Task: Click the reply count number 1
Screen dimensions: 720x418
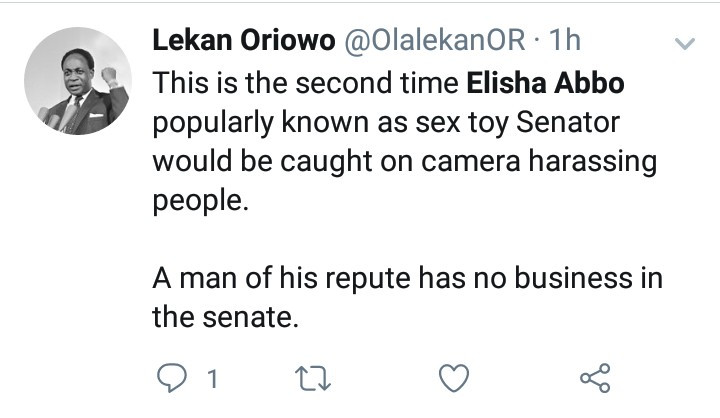Action: [211, 380]
